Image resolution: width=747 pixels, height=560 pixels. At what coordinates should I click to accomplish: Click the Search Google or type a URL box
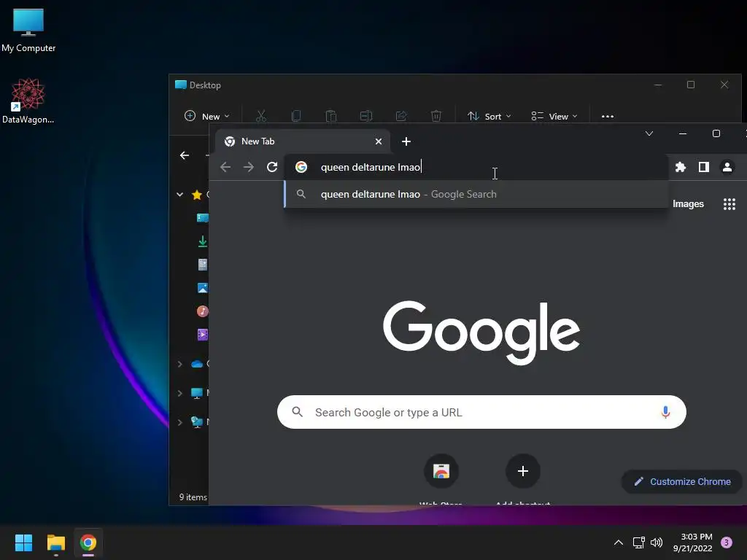tap(481, 412)
